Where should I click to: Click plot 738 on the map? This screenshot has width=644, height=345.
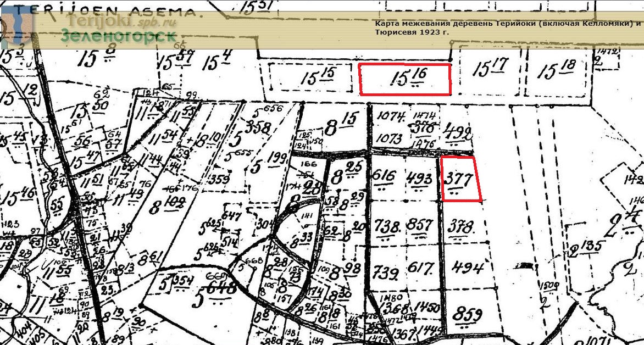pyautogui.click(x=386, y=226)
